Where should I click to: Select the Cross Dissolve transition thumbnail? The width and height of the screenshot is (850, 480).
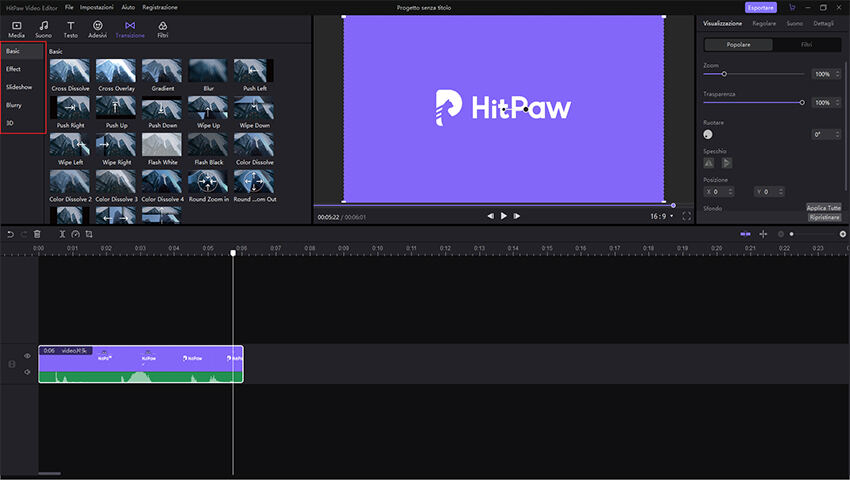pyautogui.click(x=70, y=70)
